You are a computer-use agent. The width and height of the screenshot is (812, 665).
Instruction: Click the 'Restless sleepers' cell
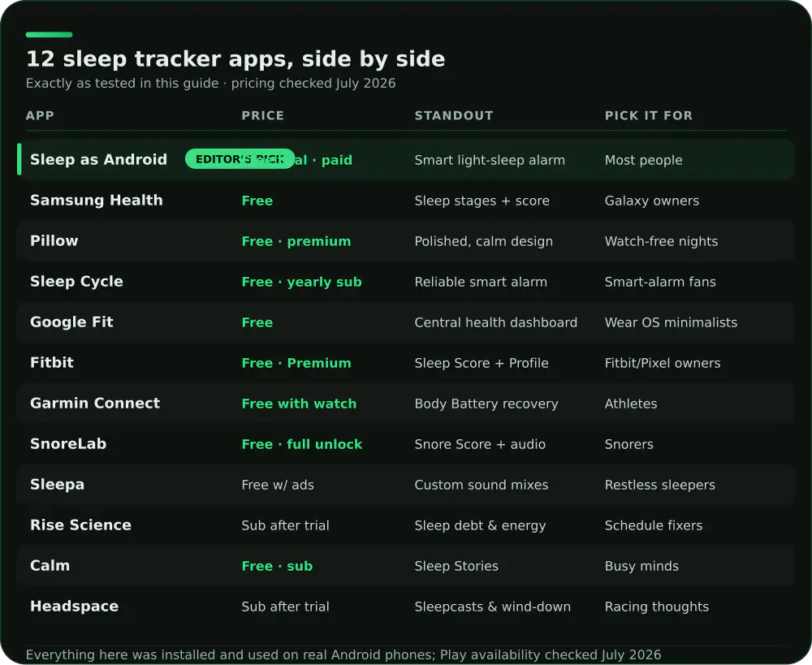[x=659, y=485]
